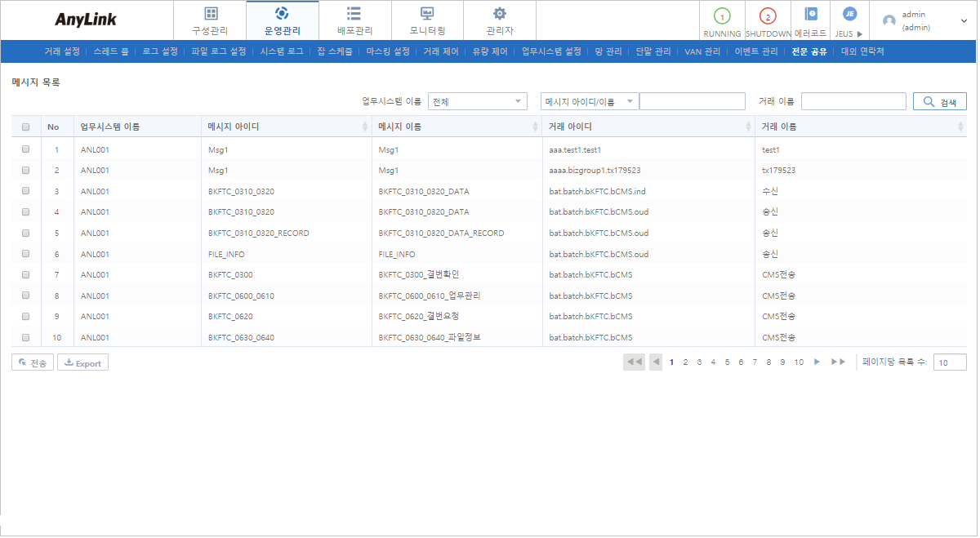
Task: Click the message search text field
Action: 693,101
